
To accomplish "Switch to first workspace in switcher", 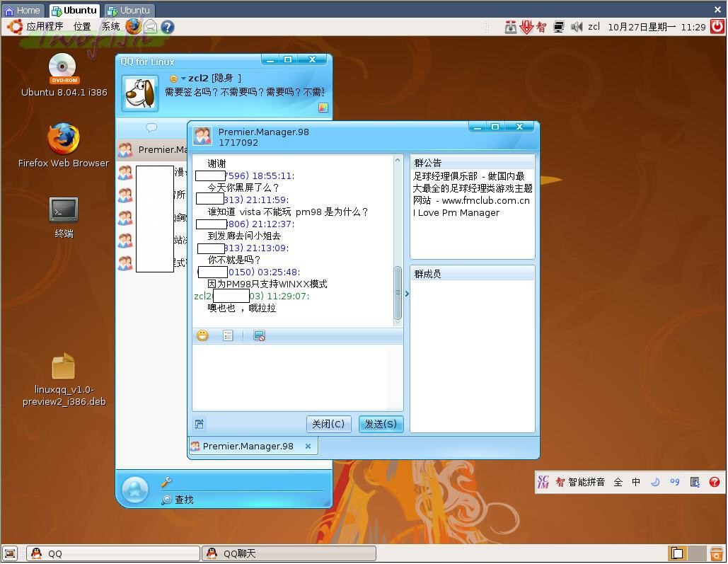I will click(x=677, y=554).
